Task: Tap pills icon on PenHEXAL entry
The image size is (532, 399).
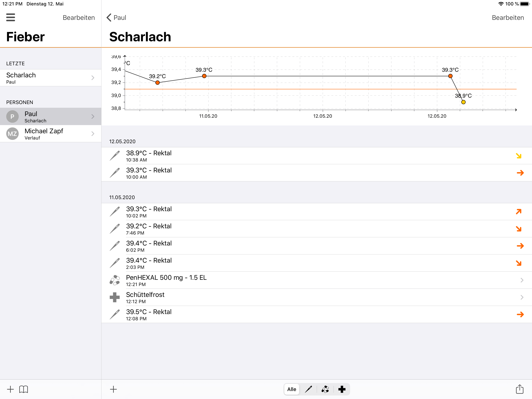Action: (x=115, y=280)
